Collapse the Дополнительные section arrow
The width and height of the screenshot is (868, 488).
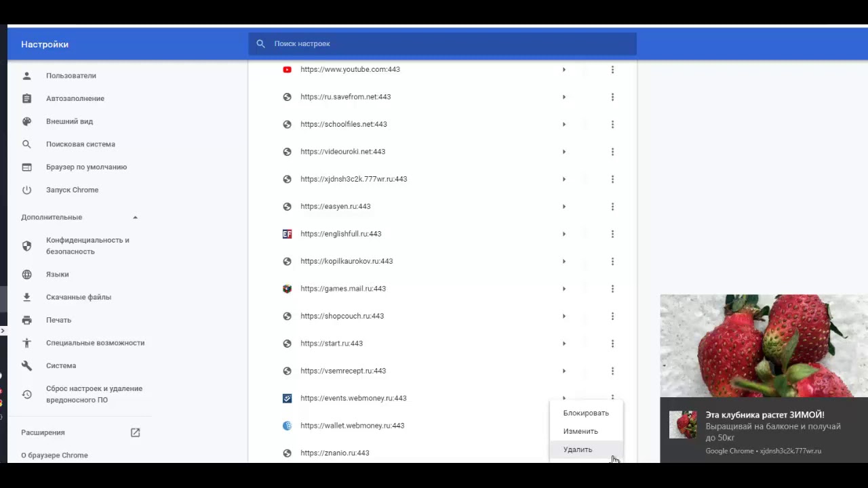point(135,218)
